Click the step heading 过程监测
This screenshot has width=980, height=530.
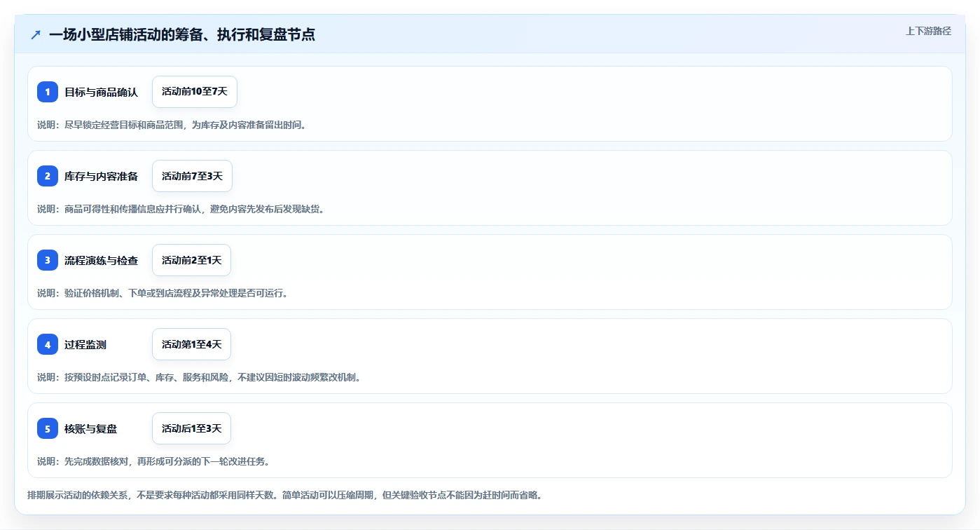[85, 344]
